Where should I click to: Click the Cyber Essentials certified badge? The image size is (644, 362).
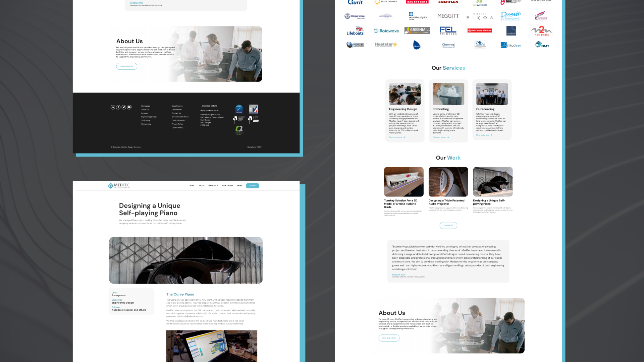click(x=239, y=109)
